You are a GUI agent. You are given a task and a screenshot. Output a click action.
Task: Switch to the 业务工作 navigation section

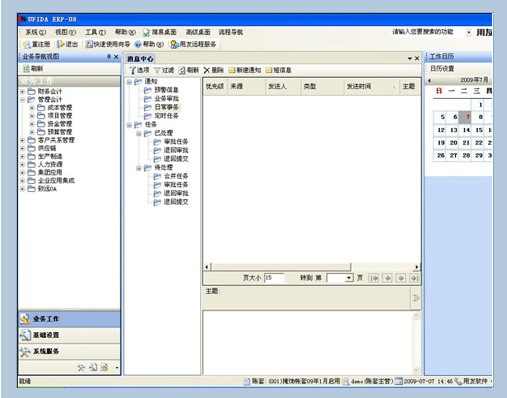coord(69,319)
